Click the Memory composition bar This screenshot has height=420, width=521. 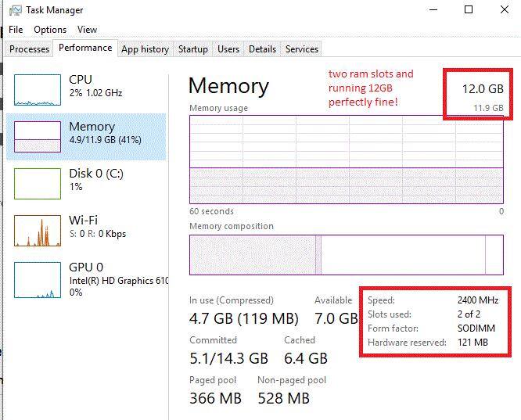coord(347,254)
